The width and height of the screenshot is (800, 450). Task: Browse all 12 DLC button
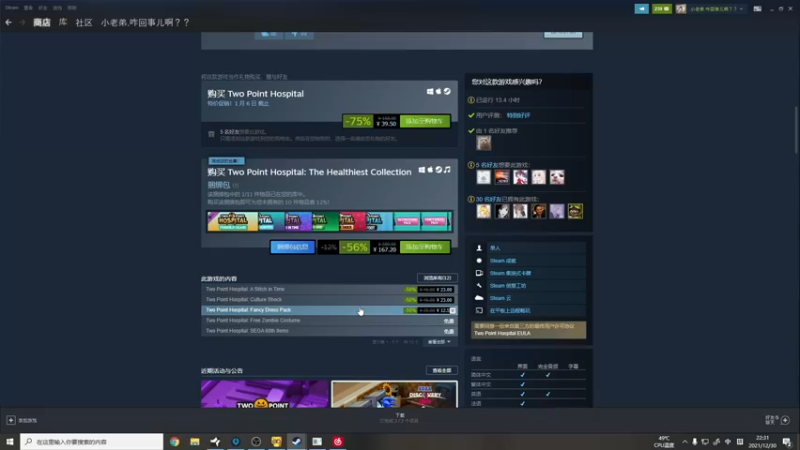click(x=437, y=278)
